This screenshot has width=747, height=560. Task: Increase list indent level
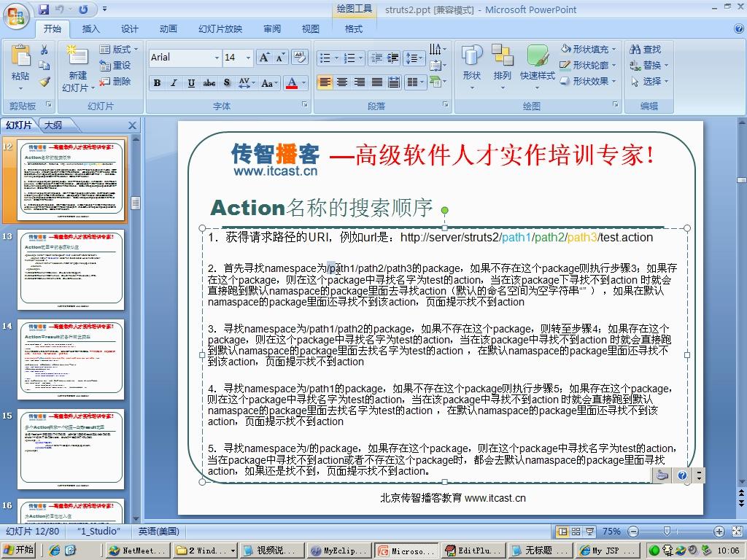393,58
